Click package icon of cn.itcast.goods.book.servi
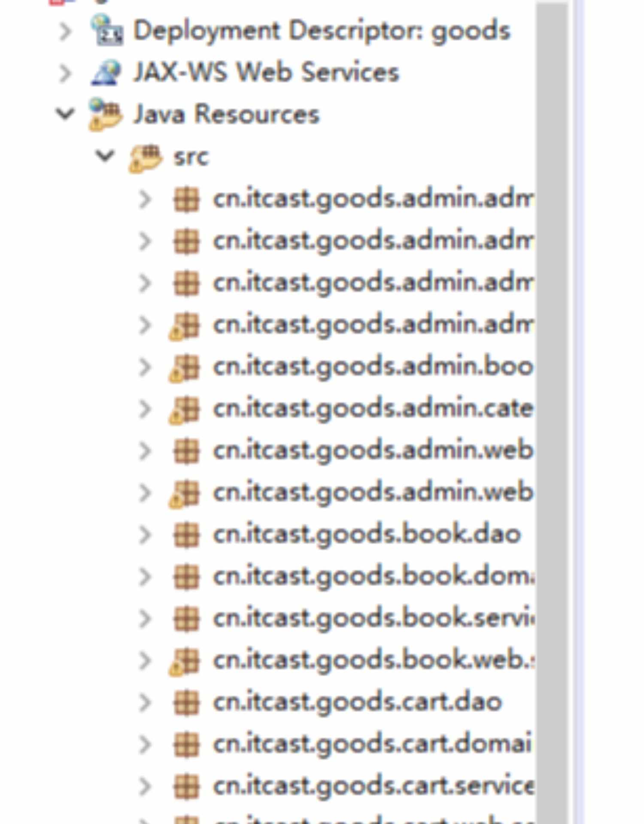Screen dimensions: 644x824 pos(187,619)
